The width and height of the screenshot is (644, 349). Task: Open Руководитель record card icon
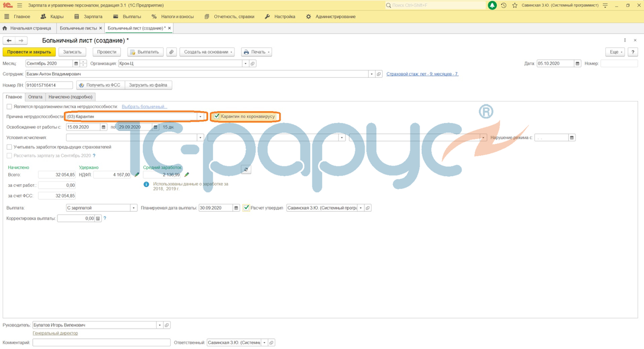point(167,325)
